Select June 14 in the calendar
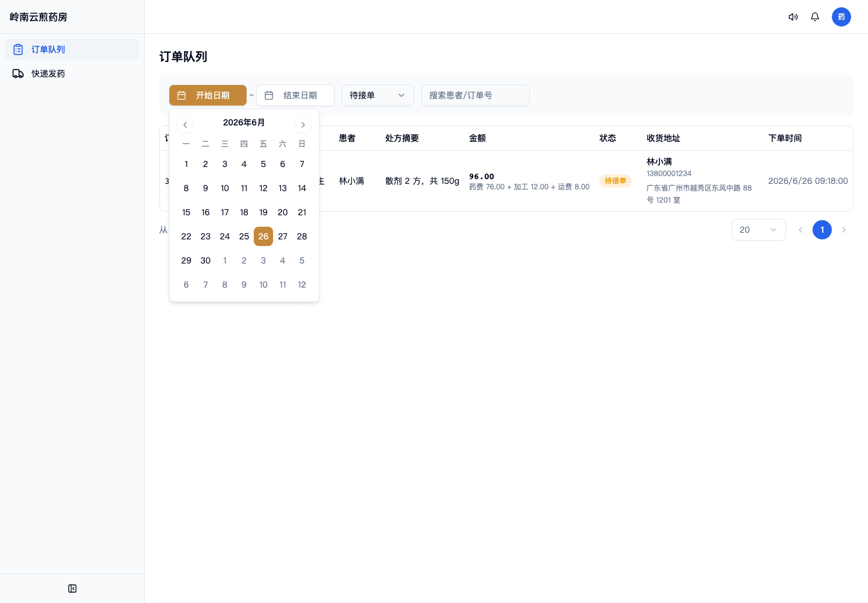 [x=302, y=188]
